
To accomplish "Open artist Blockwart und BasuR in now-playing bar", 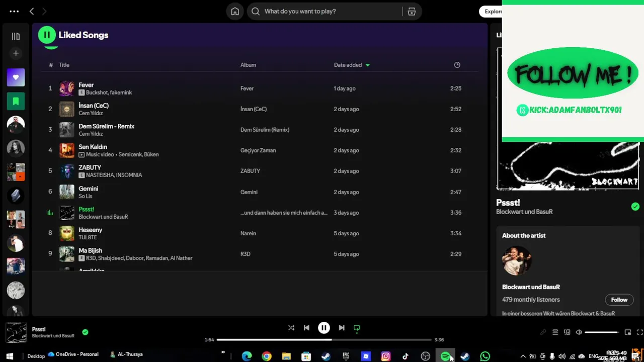I will click(x=53, y=336).
